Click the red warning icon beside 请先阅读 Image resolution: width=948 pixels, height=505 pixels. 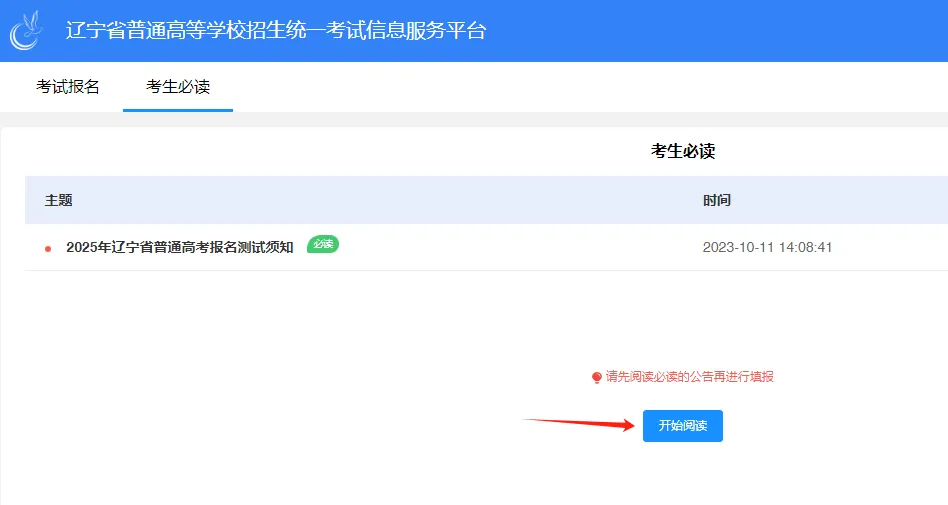tap(597, 377)
